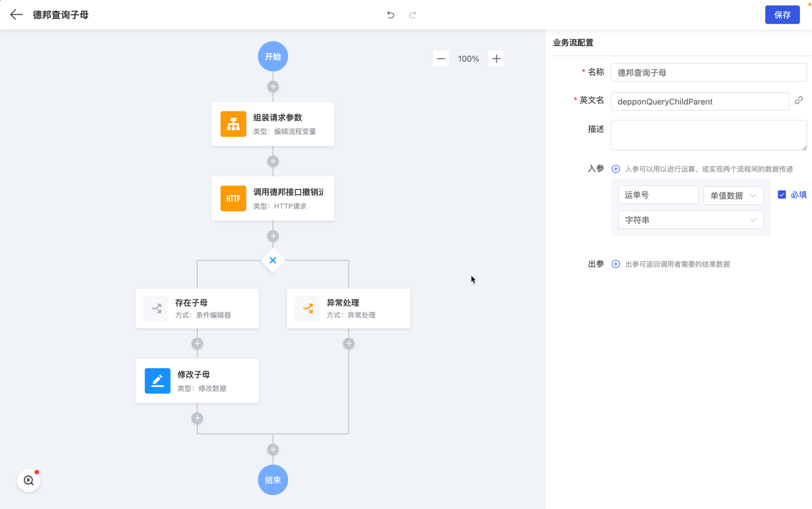
Task: Zoom in the canvas
Action: 496,59
